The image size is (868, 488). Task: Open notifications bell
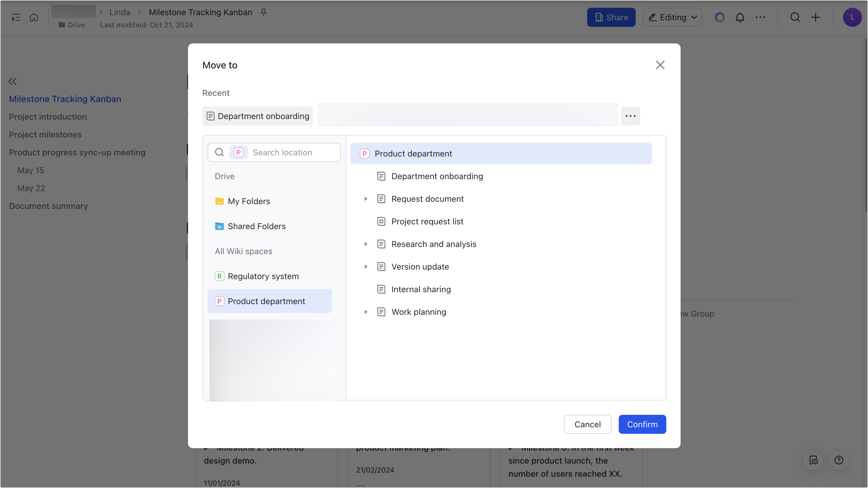740,17
